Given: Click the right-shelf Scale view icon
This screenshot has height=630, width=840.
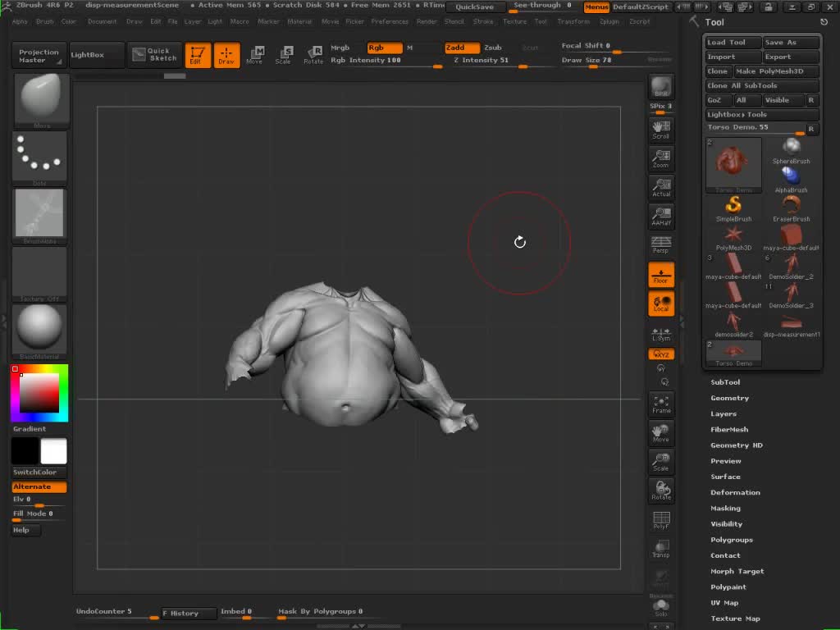Looking at the screenshot, I should [661, 462].
